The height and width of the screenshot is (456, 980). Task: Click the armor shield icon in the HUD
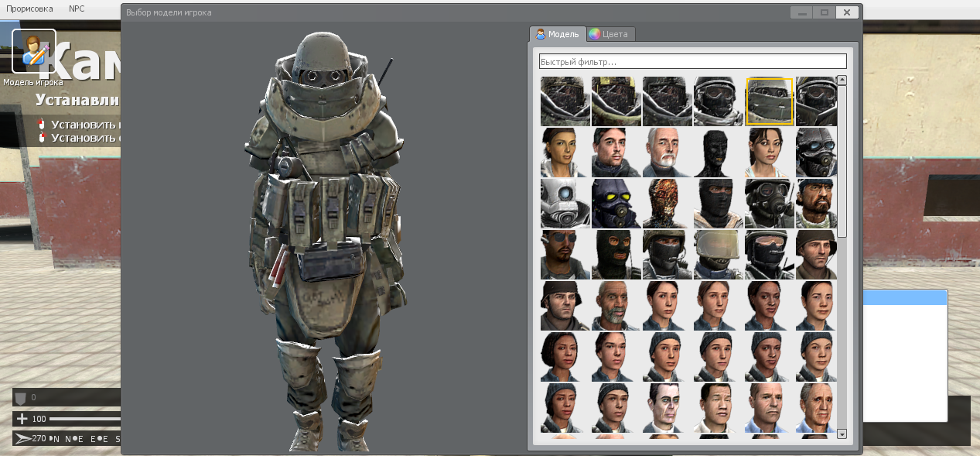click(x=20, y=396)
